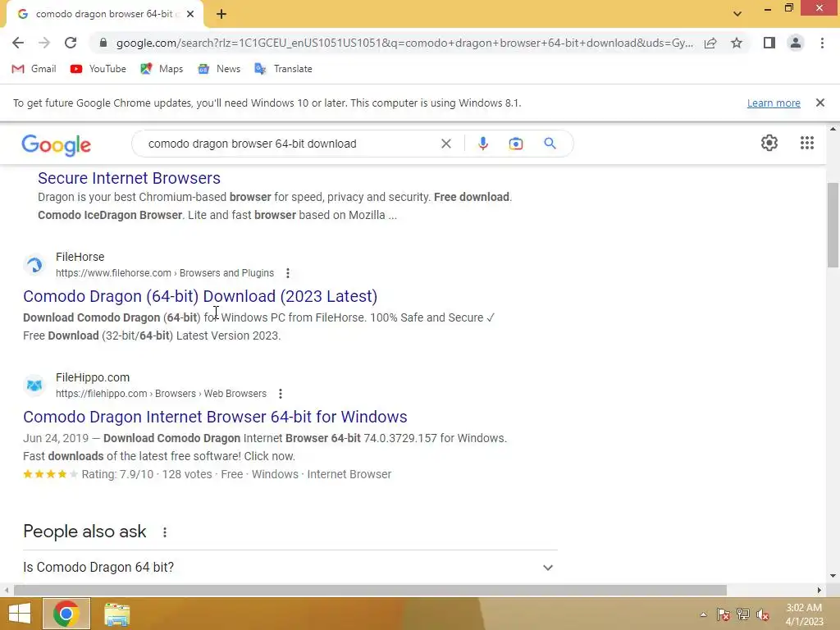Open the Gmail bookmark
The height and width of the screenshot is (630, 840).
(34, 69)
